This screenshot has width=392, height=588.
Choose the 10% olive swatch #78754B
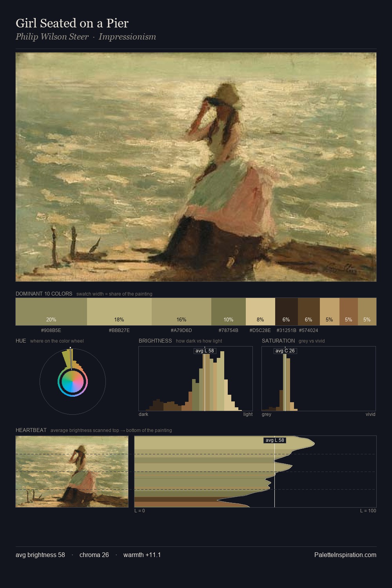coord(229,312)
